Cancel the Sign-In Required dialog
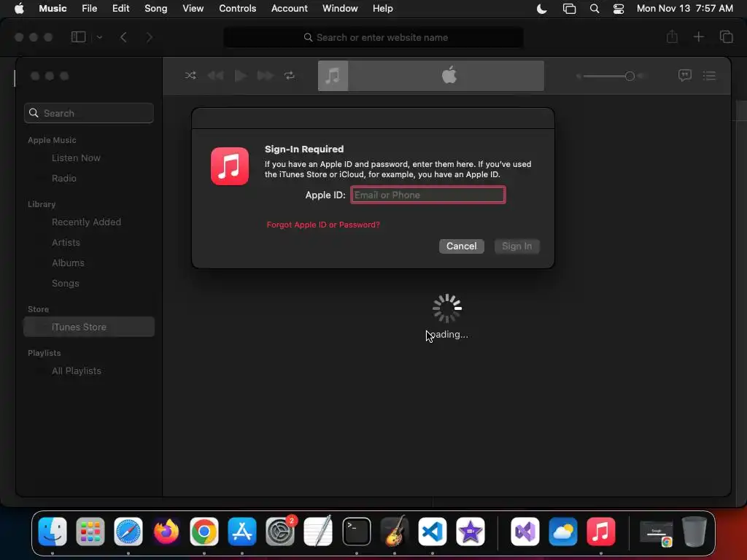The width and height of the screenshot is (747, 560). tap(461, 246)
